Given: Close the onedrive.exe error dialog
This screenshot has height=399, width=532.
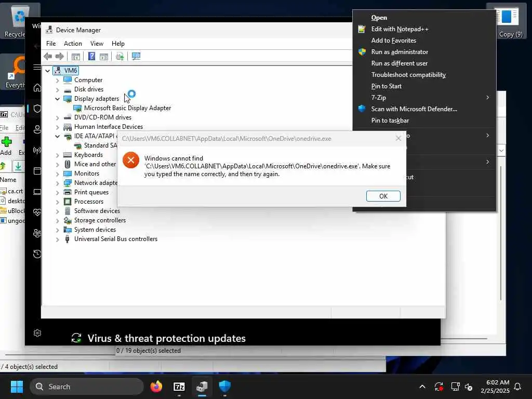Looking at the screenshot, I should pyautogui.click(x=398, y=138).
